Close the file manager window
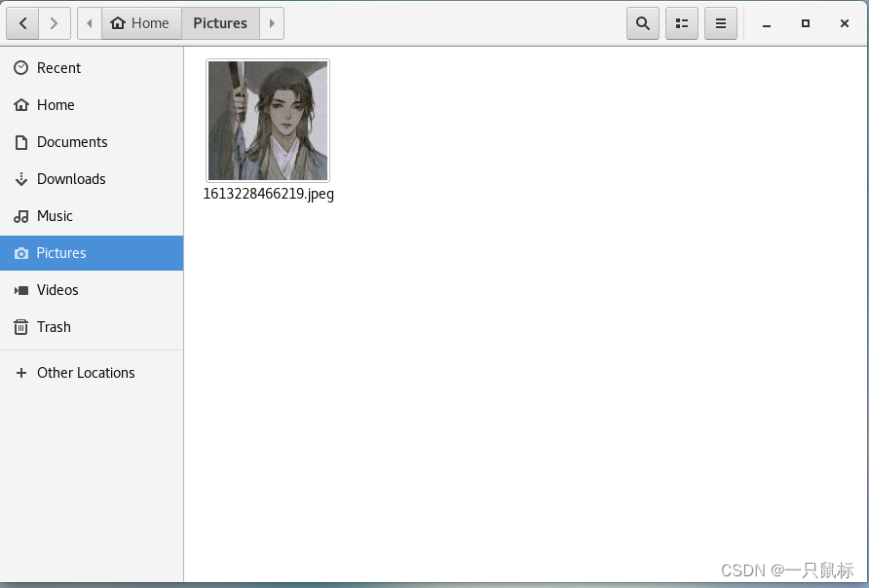Image resolution: width=869 pixels, height=588 pixels. point(844,23)
